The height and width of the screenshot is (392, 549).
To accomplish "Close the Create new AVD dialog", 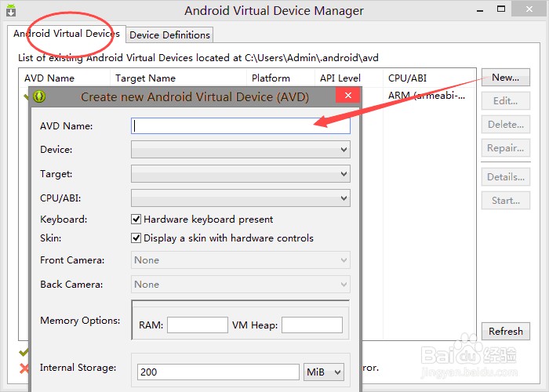I will (x=347, y=95).
